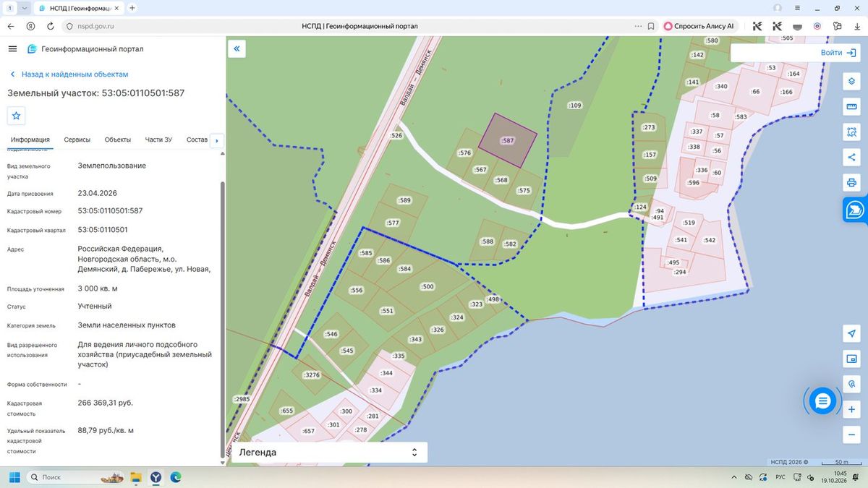
Task: Select the ruler measurement tool
Action: [851, 107]
